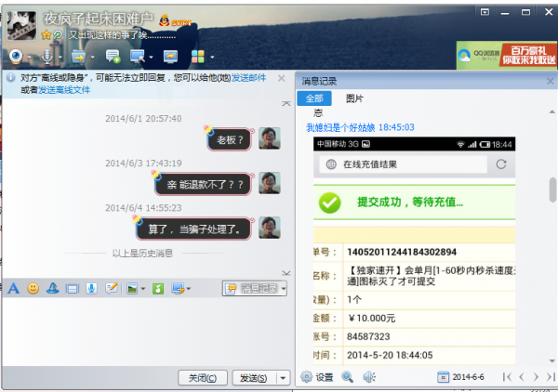Click the speaker sound icon in records footer
Image resolution: width=558 pixels, height=392 pixels.
coord(369,377)
